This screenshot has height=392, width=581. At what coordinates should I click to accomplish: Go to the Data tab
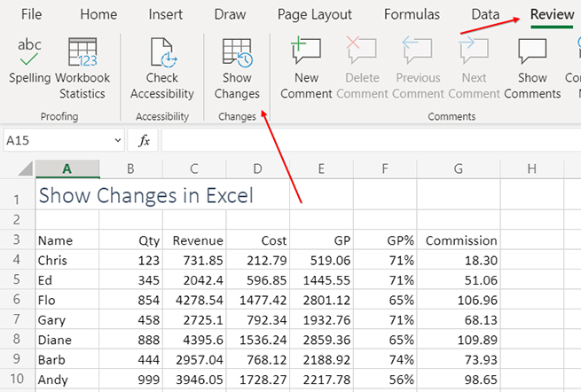(x=485, y=14)
